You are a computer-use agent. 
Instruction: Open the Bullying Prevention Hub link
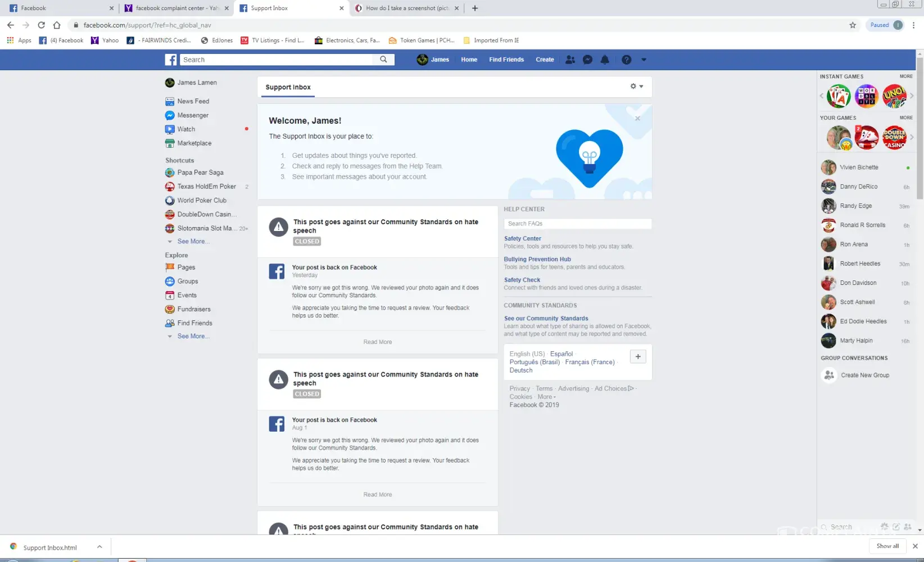coord(537,259)
